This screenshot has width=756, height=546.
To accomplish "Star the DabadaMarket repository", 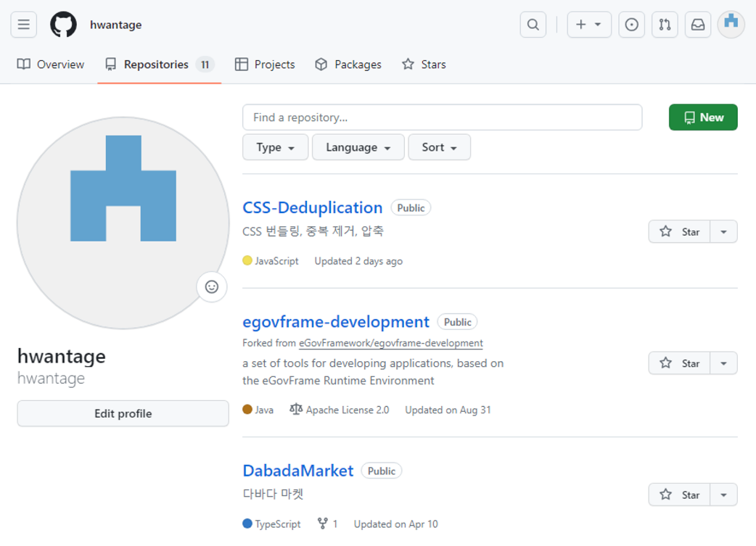I will coord(679,495).
